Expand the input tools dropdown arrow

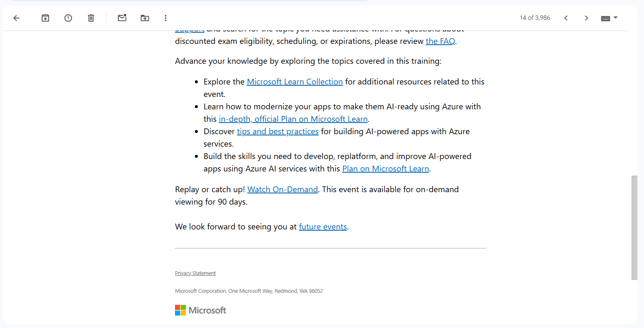(x=615, y=18)
